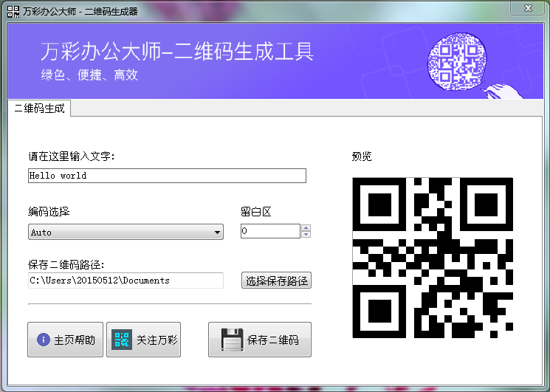550x392 pixels.
Task: Click the Auto combo box arrow
Action: click(217, 232)
